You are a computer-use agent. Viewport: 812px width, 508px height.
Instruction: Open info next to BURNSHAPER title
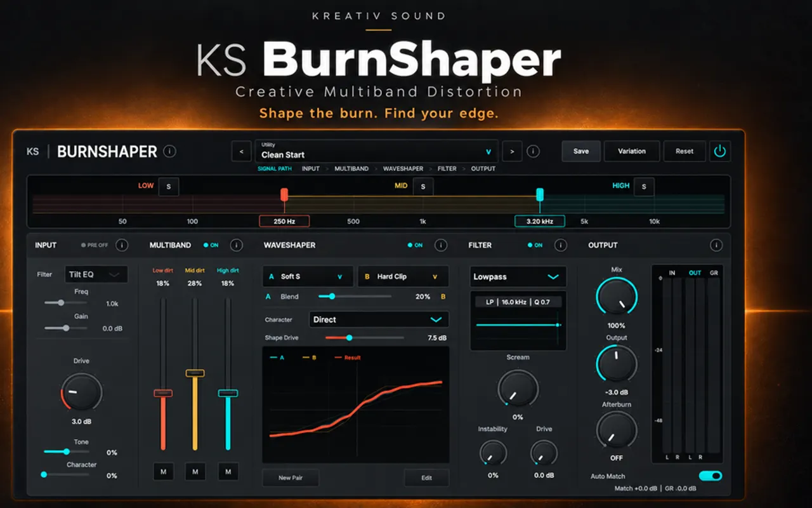[x=169, y=151]
